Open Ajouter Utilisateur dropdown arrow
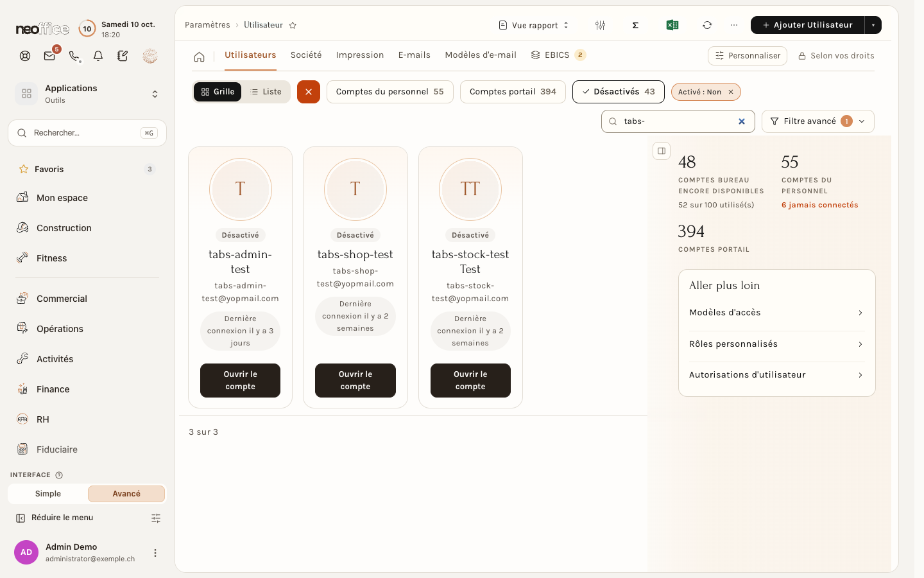This screenshot has height=578, width=924. tap(873, 25)
